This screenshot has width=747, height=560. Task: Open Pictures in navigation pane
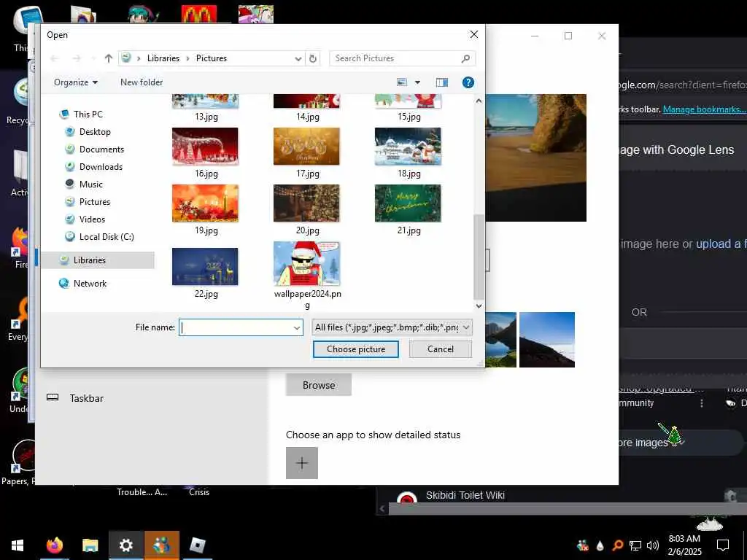[x=94, y=202]
